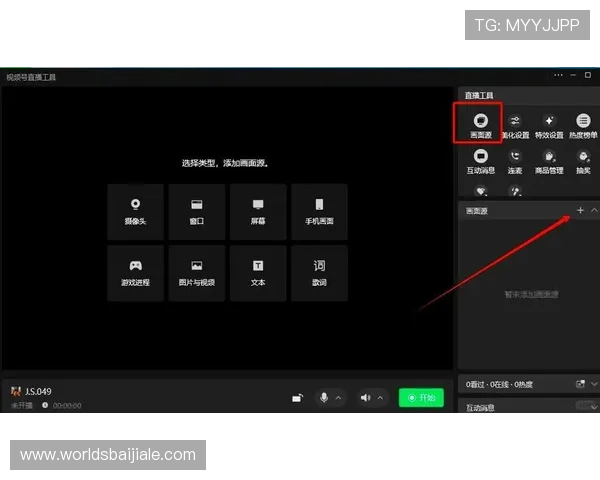
Task: Add a 游戏进程 game process source
Action: pyautogui.click(x=136, y=273)
